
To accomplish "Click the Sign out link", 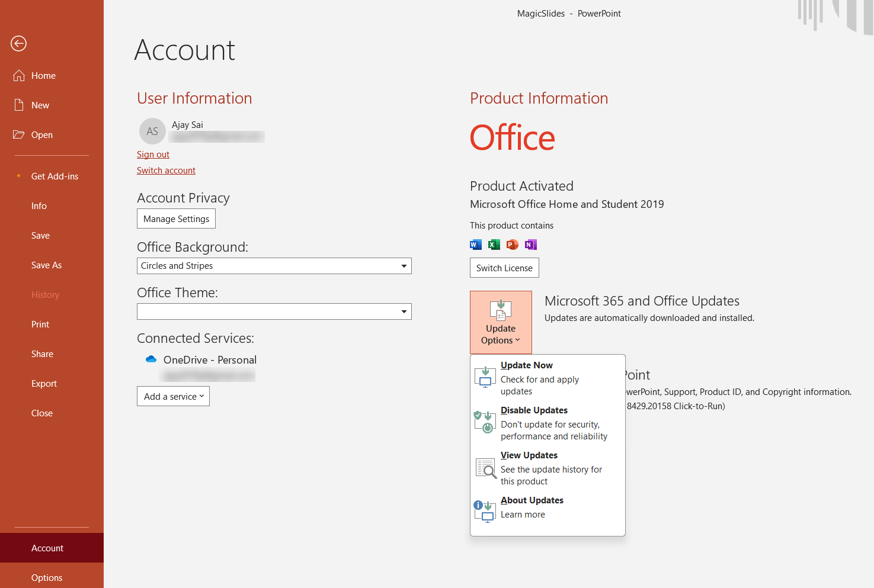I will (x=153, y=155).
